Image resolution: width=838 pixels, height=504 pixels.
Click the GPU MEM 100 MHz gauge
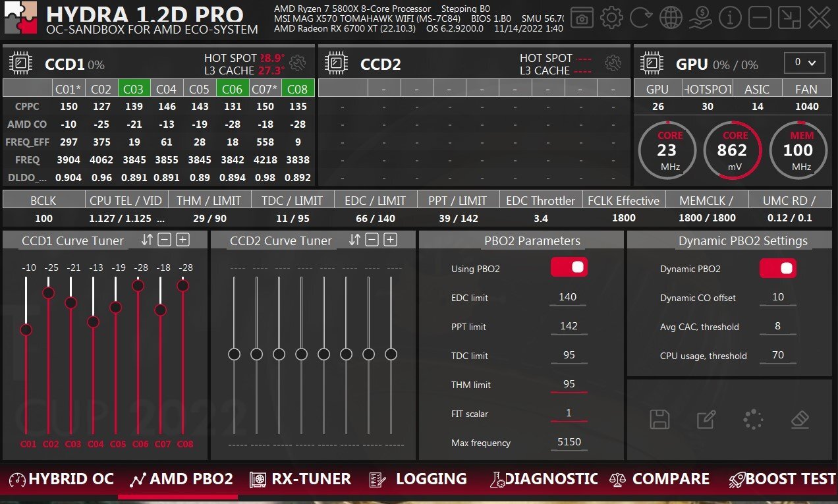tap(797, 150)
